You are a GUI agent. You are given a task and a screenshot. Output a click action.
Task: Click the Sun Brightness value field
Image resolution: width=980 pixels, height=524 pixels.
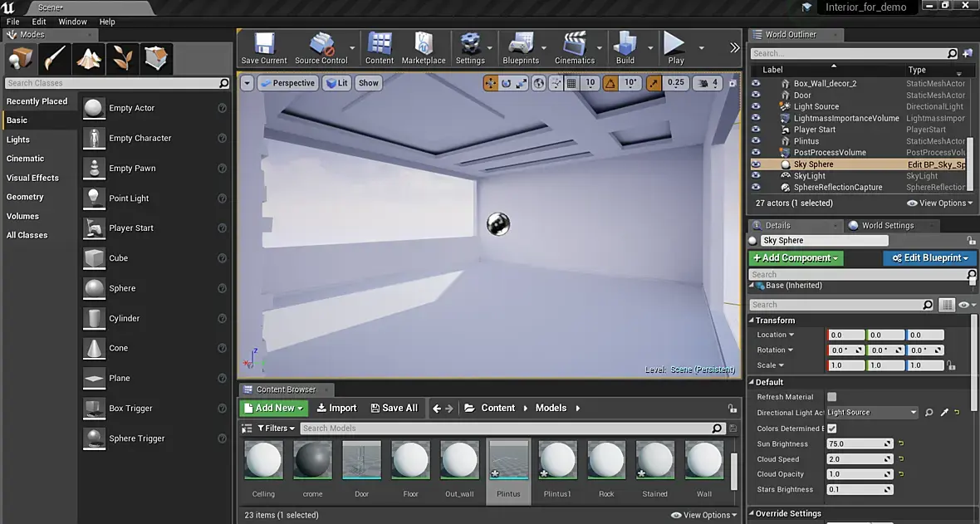point(860,444)
